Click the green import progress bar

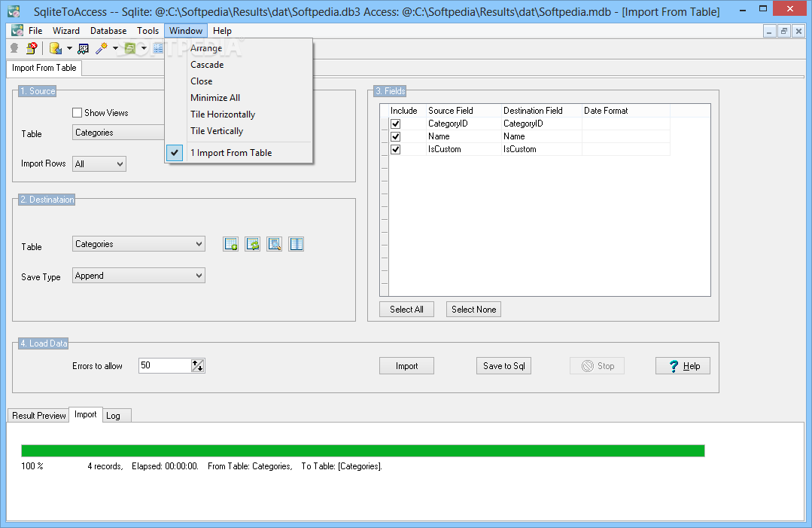tap(363, 450)
